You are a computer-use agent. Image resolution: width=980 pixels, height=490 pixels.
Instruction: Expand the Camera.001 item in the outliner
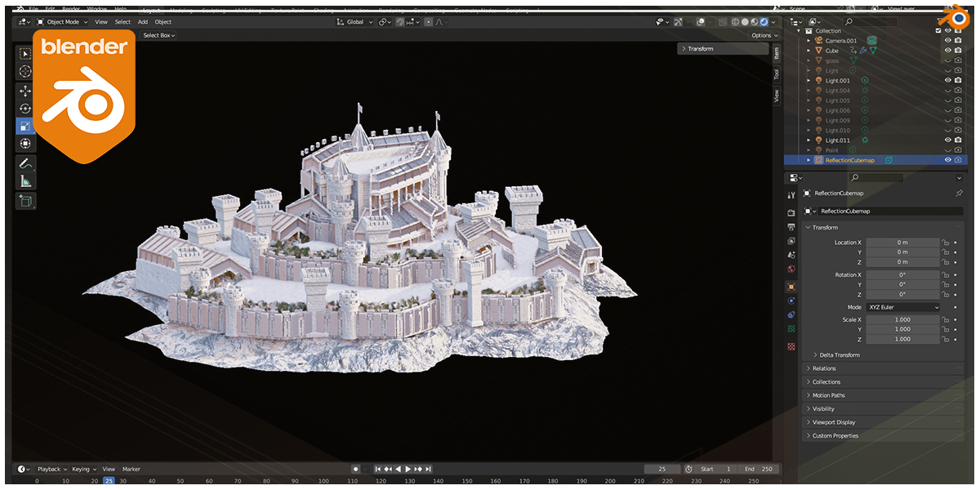[x=808, y=41]
